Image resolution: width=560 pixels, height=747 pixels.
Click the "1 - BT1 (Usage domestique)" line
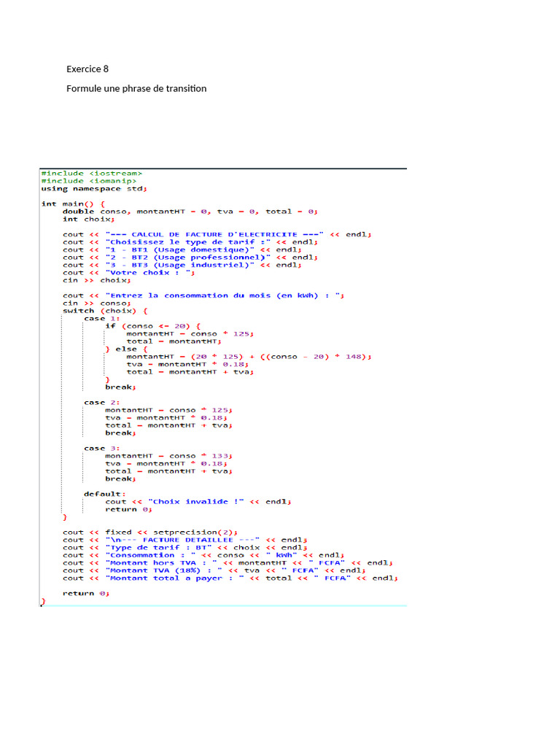(x=182, y=249)
